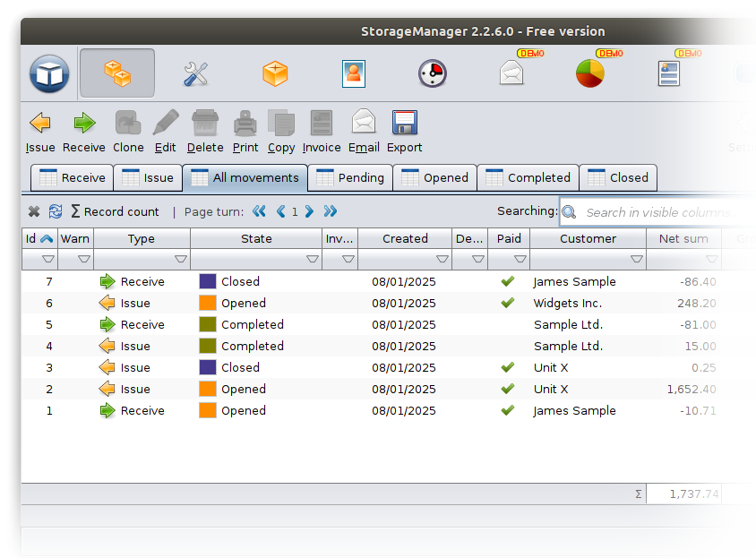This screenshot has height=558, width=756.
Task: Go to the first page
Action: (x=260, y=211)
